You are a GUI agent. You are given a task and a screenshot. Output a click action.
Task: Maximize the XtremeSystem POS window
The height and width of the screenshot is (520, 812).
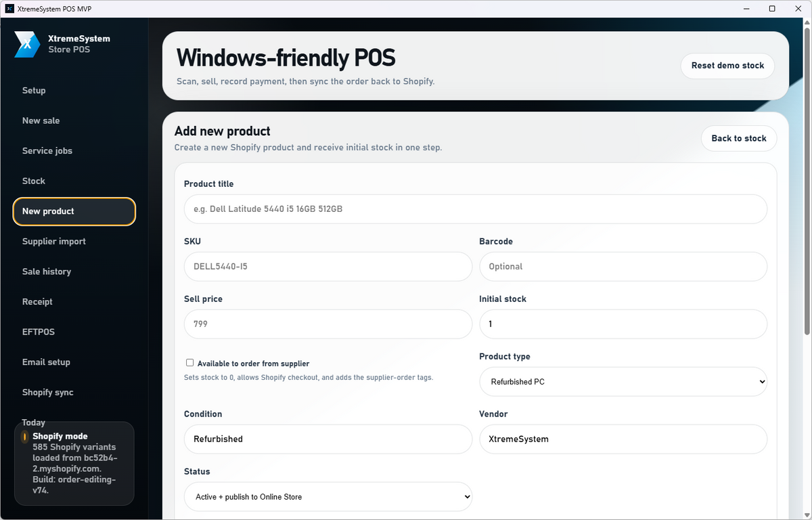tap(772, 9)
